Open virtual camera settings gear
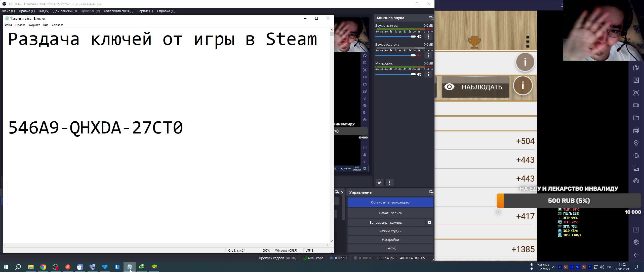Image resolution: width=644 pixels, height=272 pixels. (x=429, y=222)
